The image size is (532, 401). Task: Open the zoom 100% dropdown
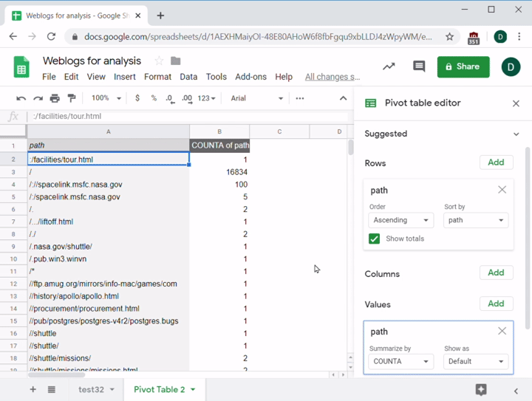[x=106, y=98]
